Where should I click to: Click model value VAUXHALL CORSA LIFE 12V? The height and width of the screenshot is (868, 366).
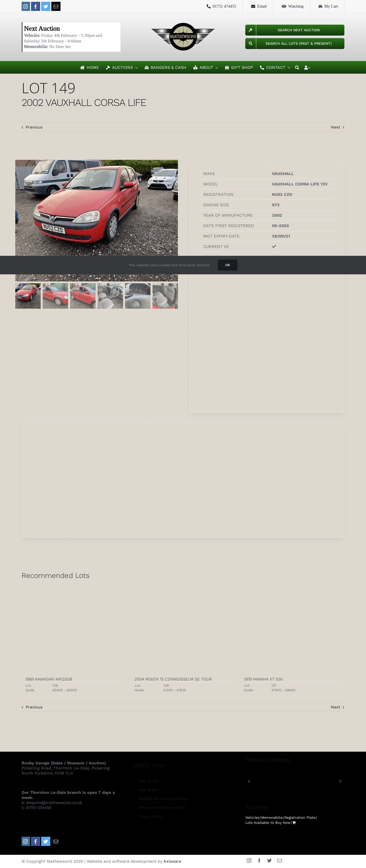[300, 184]
